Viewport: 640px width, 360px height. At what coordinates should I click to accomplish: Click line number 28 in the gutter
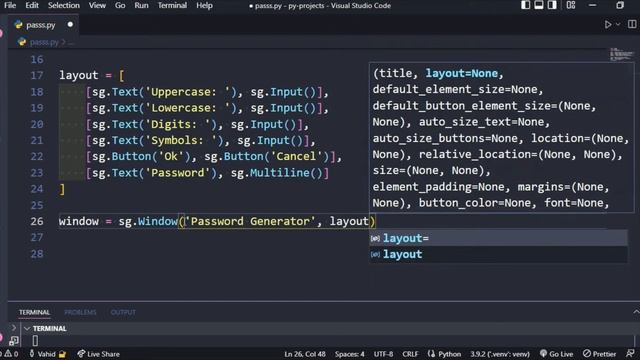pos(37,254)
